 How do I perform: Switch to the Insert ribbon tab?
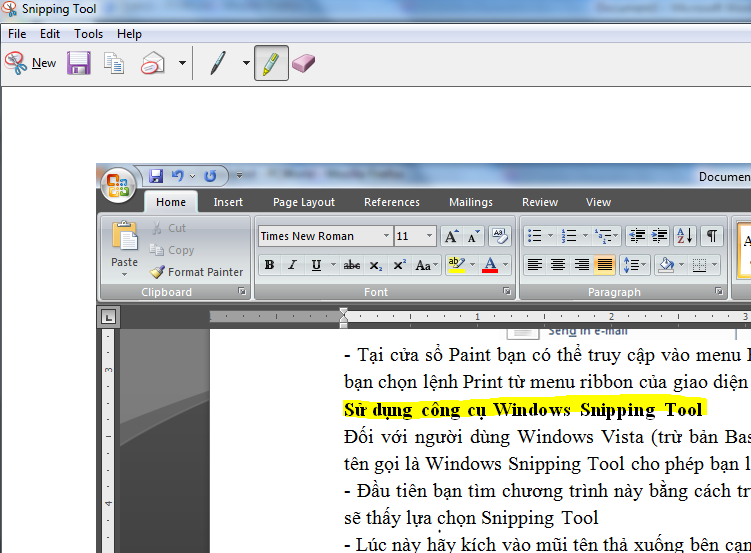[228, 202]
